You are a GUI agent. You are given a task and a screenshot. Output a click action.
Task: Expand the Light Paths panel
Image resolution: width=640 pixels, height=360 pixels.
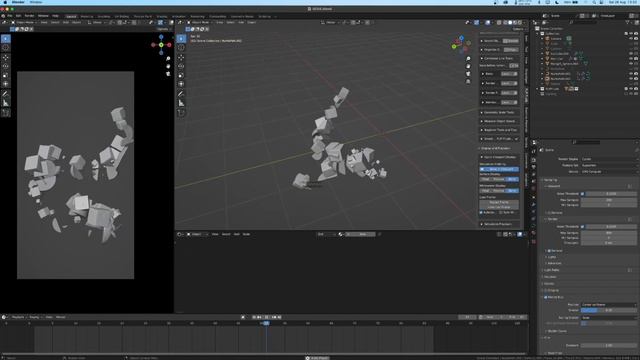pos(552,270)
